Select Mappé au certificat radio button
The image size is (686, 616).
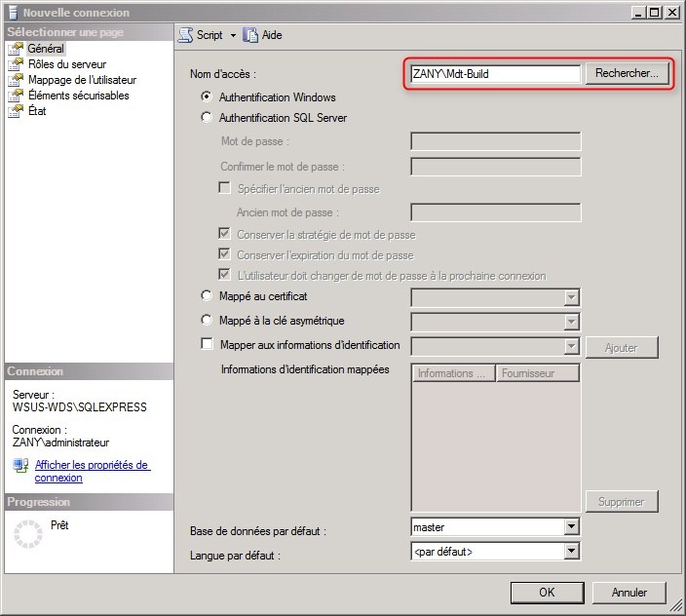pyautogui.click(x=207, y=295)
